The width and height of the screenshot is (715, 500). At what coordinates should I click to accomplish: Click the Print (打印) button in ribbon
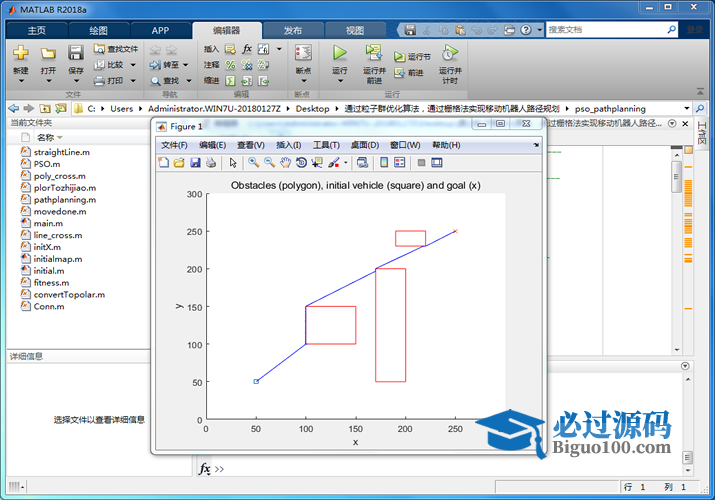point(109,81)
